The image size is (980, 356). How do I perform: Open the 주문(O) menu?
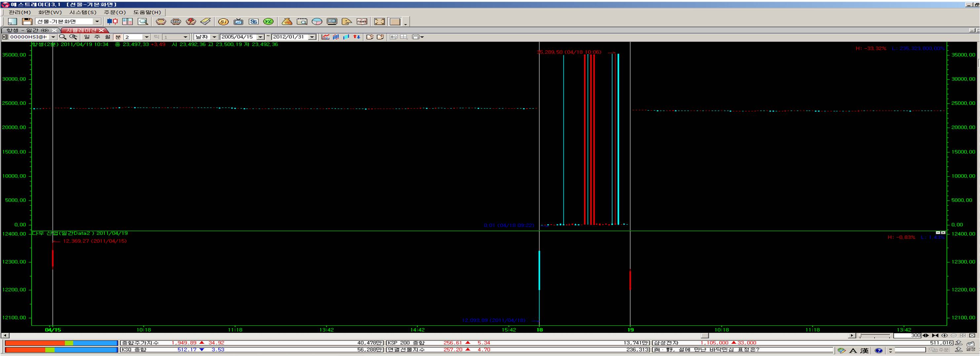[114, 12]
